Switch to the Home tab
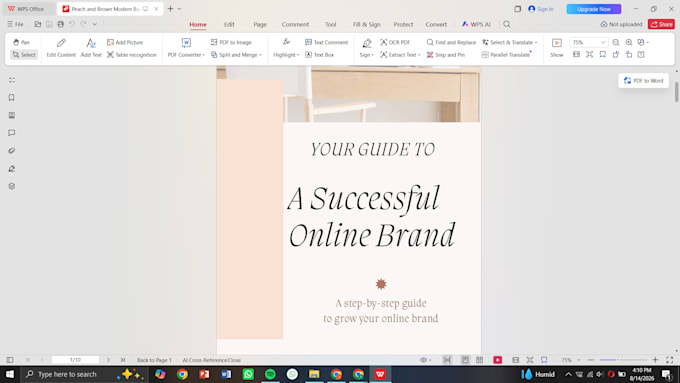Viewport: 680px width, 383px height. coord(198,24)
